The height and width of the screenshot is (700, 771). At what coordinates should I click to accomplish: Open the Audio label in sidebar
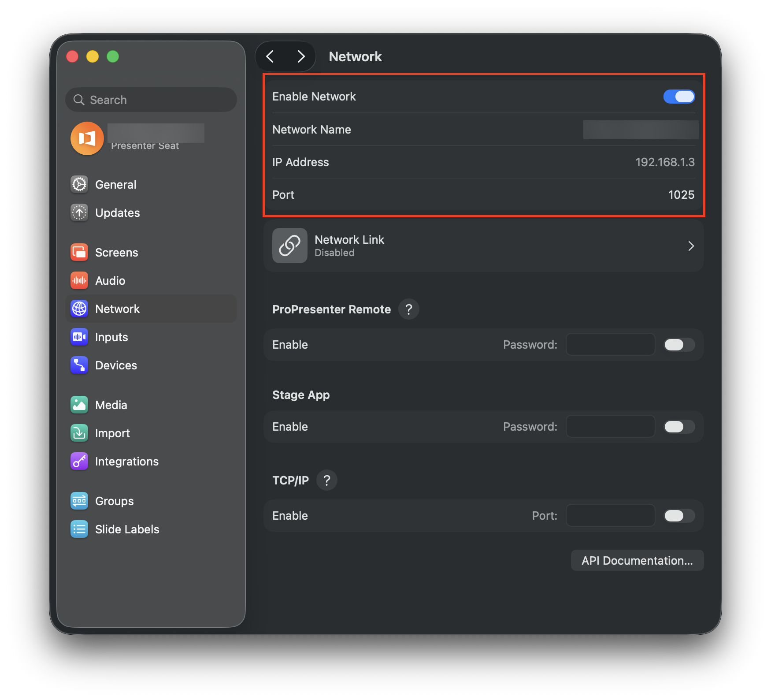point(110,281)
